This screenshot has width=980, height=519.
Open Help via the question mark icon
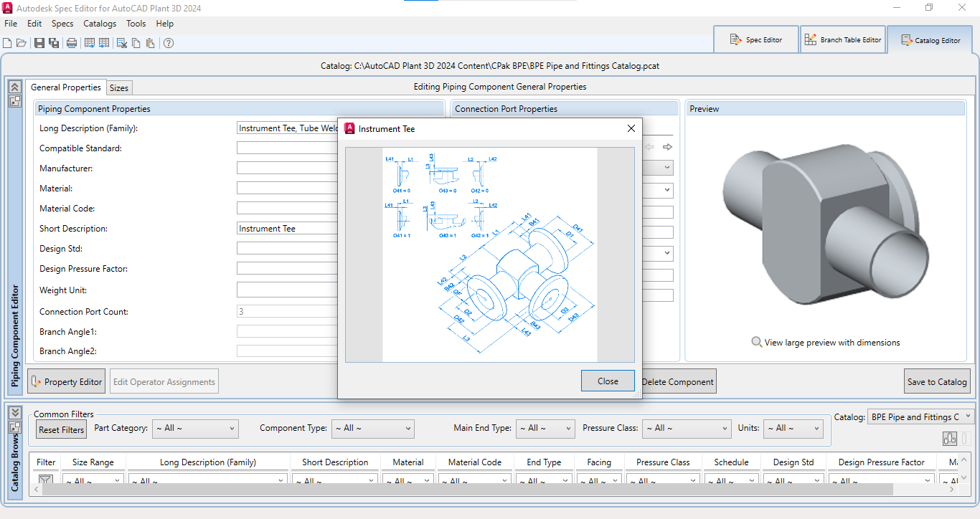(x=169, y=43)
